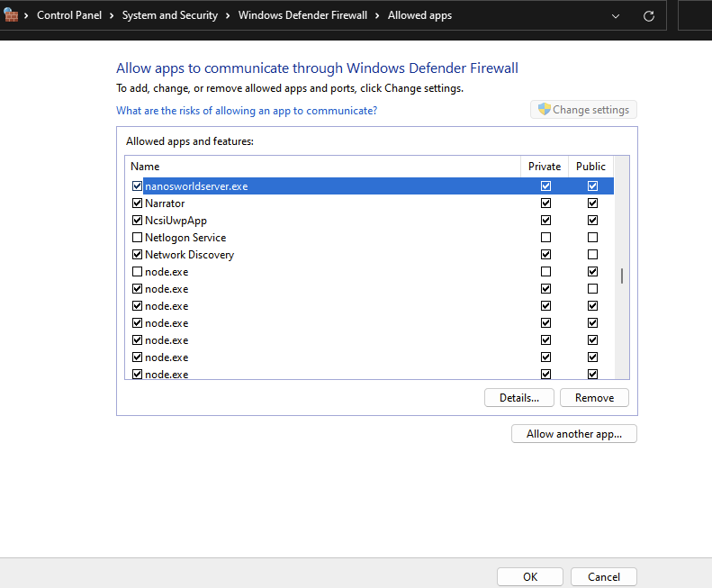Enable the Netlogon Service name checkbox
Screen dimensions: 712x588
pos(137,237)
